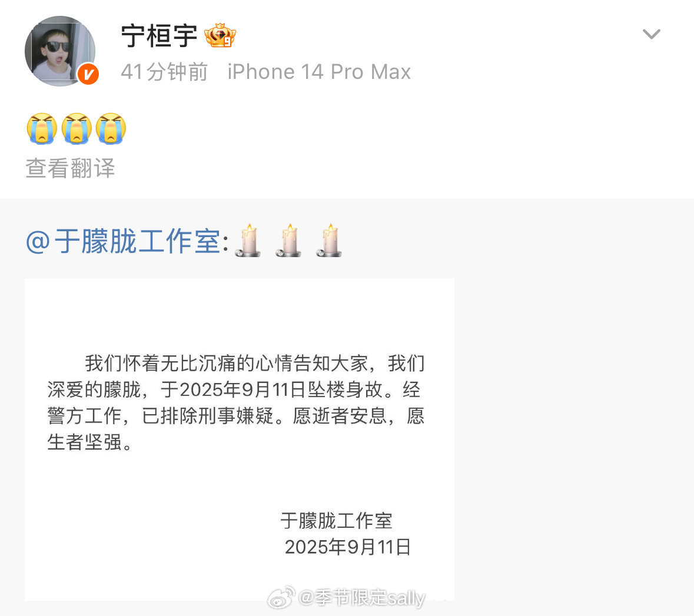
Task: Tap the first candle emoji
Action: [x=248, y=240]
